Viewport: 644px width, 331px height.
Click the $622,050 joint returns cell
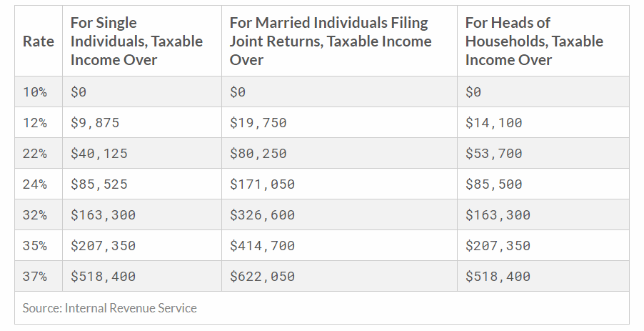[262, 276]
